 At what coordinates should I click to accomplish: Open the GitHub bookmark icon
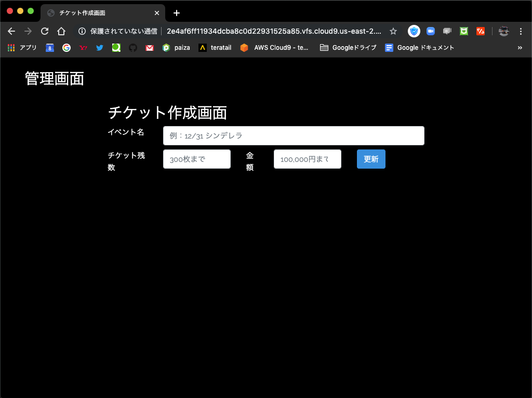click(x=133, y=48)
